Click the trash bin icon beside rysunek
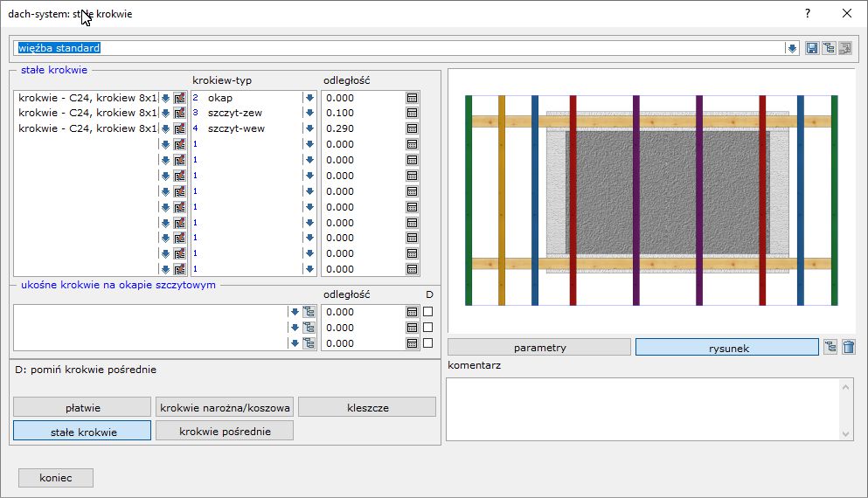 (849, 348)
